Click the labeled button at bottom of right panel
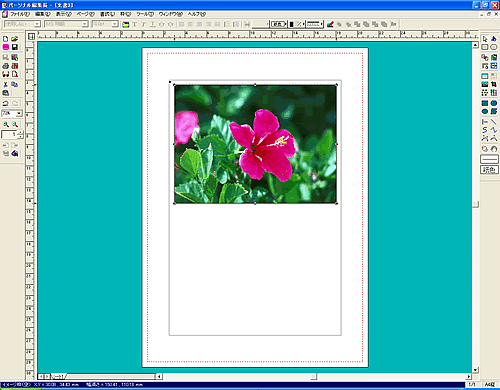The width and height of the screenshot is (500, 390). click(489, 170)
